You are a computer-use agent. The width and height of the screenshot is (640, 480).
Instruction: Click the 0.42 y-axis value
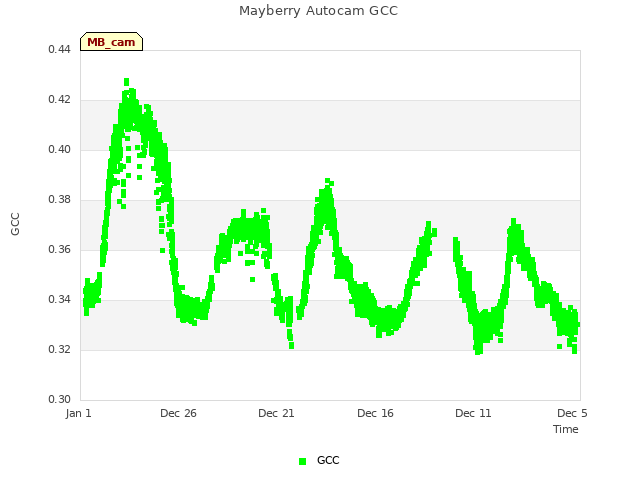[59, 100]
